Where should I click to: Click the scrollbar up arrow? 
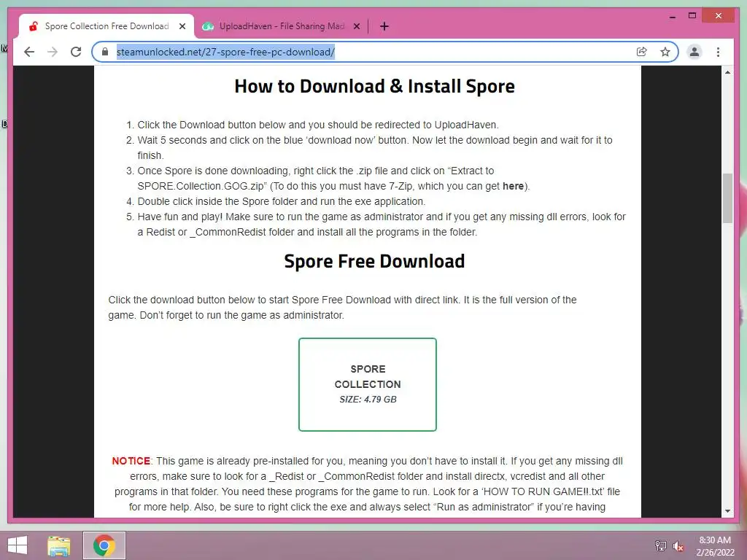pyautogui.click(x=727, y=72)
